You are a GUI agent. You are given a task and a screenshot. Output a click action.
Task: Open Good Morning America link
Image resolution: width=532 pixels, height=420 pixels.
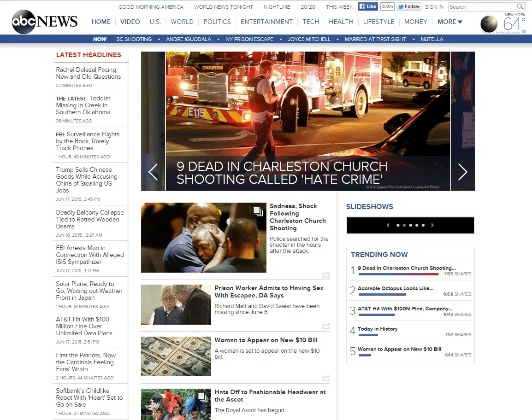pos(151,7)
